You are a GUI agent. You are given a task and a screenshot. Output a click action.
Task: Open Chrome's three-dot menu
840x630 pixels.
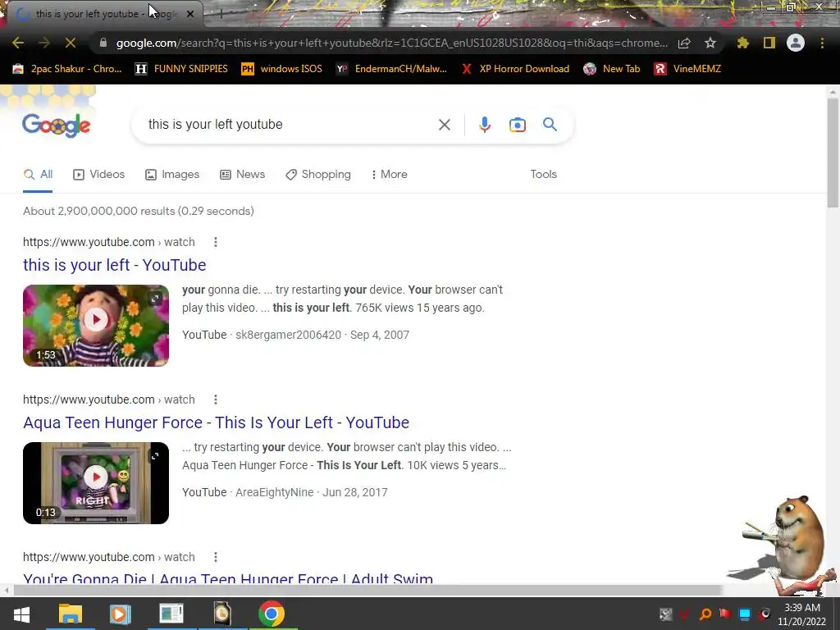point(822,43)
